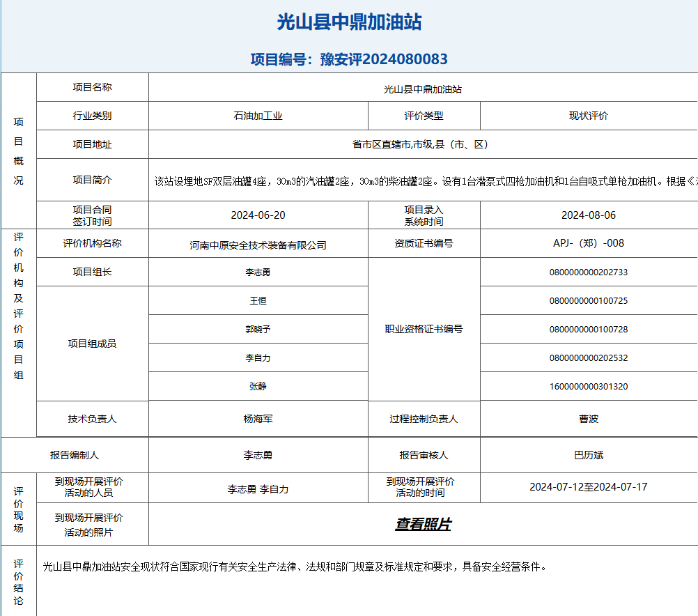Click the 评价类型 label cell
This screenshot has width=698, height=616.
point(424,116)
